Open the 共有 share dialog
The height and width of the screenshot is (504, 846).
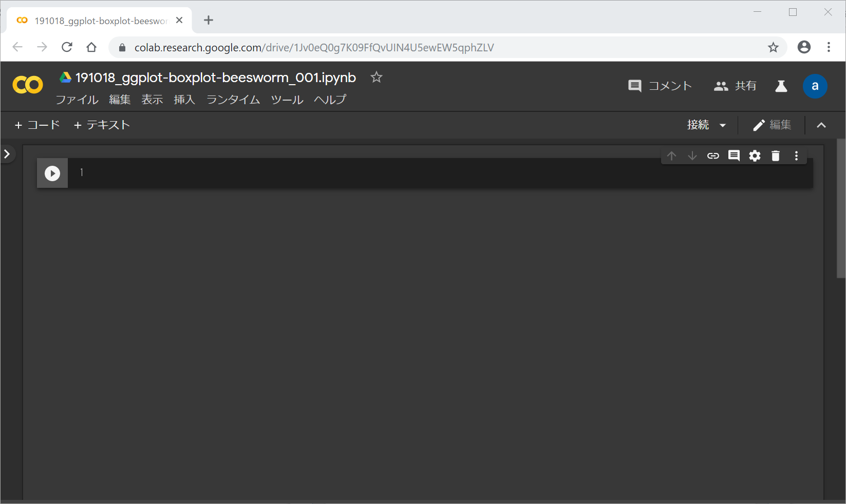[735, 86]
